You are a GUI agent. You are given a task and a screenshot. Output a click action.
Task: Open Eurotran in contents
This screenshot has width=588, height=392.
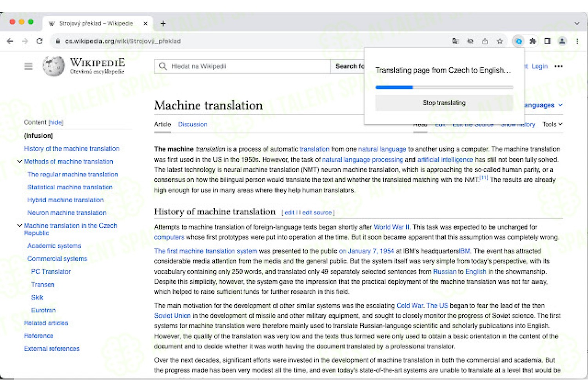44,310
